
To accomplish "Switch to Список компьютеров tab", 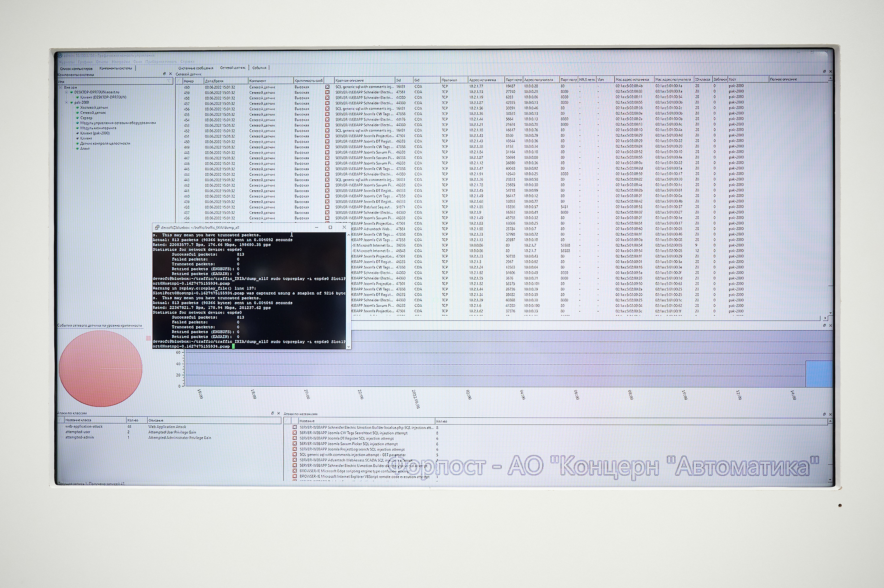I will (76, 69).
